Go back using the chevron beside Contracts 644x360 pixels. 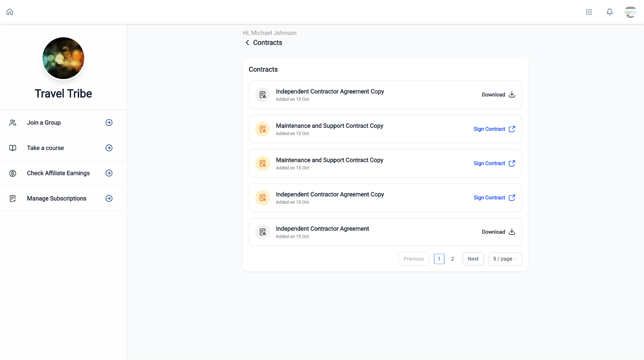[247, 43]
